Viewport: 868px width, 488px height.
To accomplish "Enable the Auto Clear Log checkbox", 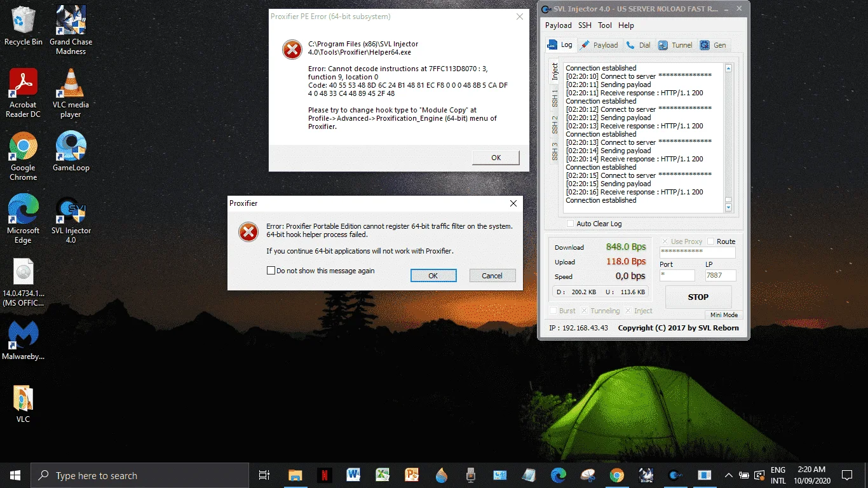I will coord(571,224).
